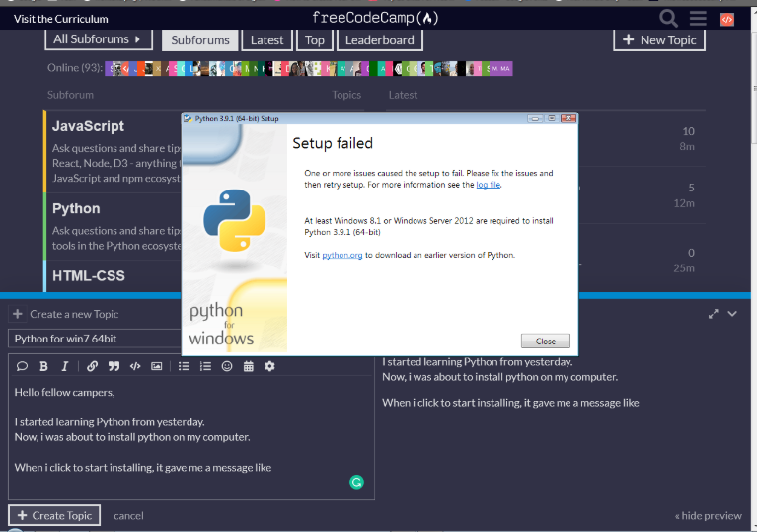Viewport: 757px width, 532px height.
Task: Insert a hyperlink with the link icon
Action: point(92,366)
